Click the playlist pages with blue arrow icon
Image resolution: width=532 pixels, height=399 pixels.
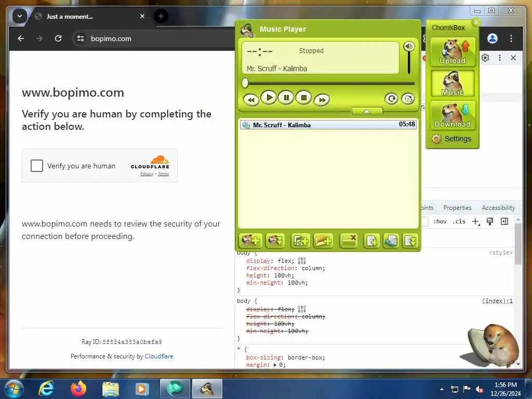(x=391, y=241)
